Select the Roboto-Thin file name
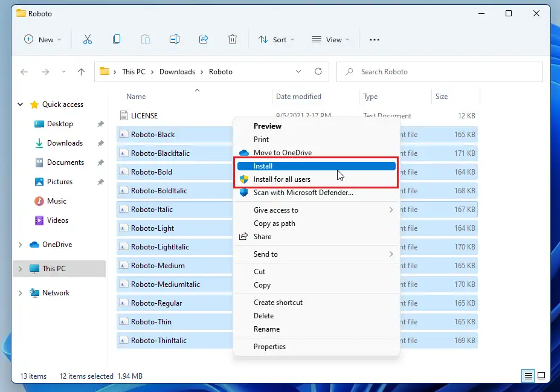Screen dimensions: 560x392 (x=151, y=322)
